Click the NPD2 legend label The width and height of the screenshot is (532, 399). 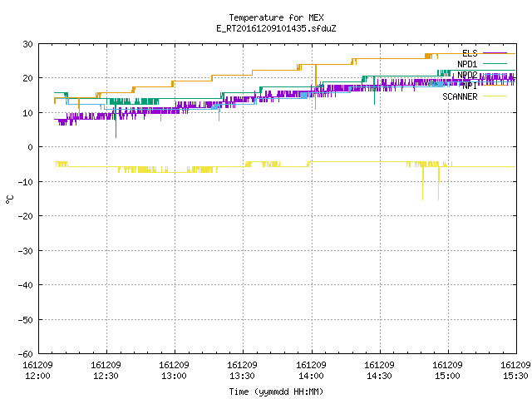467,75
